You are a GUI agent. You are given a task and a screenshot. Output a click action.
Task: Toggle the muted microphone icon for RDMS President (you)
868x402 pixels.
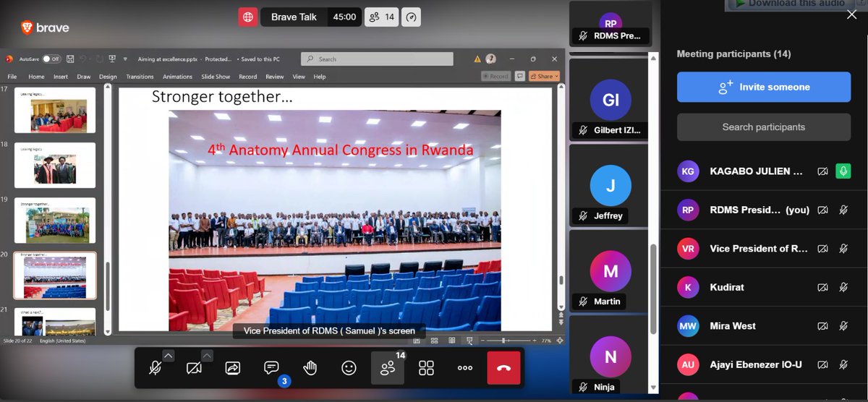tap(843, 210)
